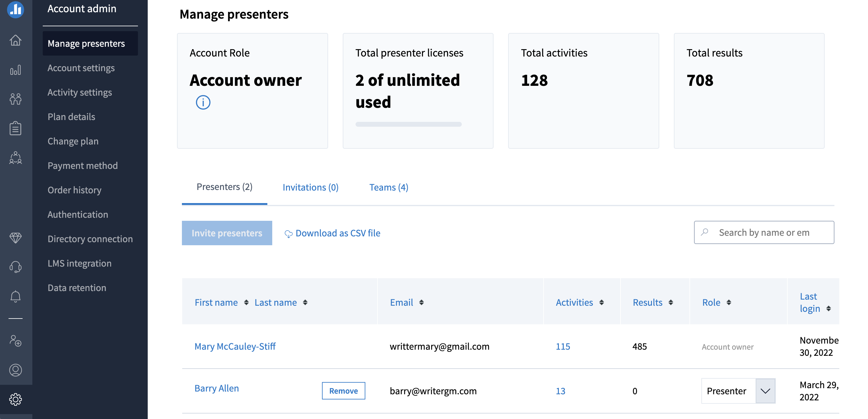Sort by Last name arrows
The width and height of the screenshot is (868, 419).
[x=305, y=302]
